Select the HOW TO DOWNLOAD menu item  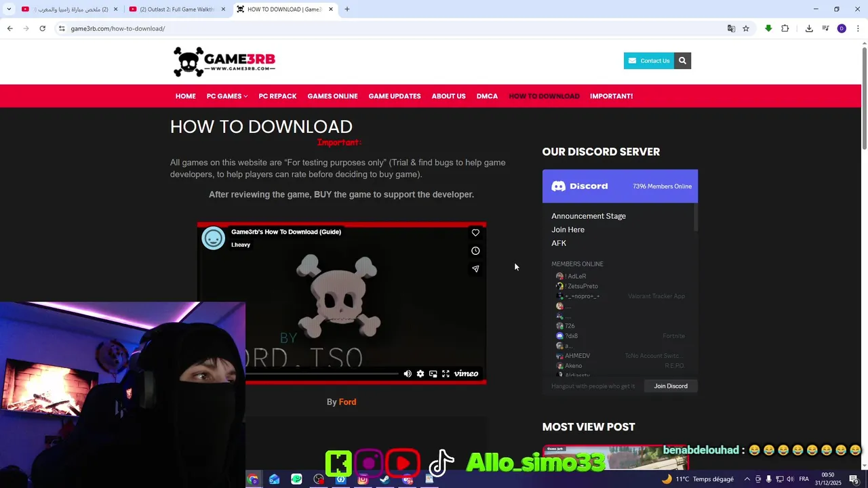pos(544,96)
